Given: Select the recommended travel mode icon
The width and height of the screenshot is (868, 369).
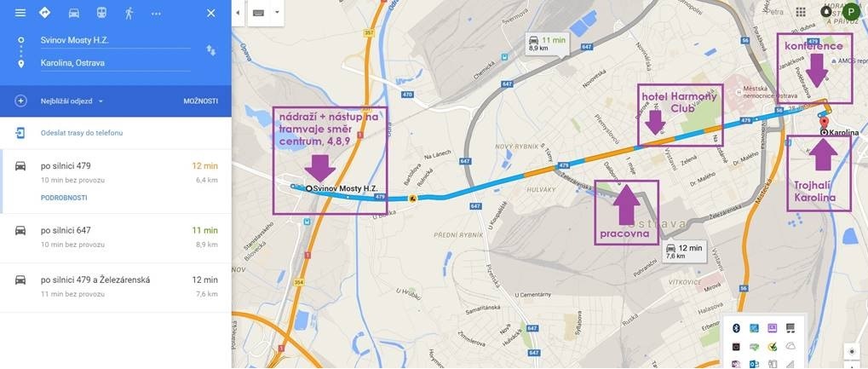Looking at the screenshot, I should [x=45, y=13].
